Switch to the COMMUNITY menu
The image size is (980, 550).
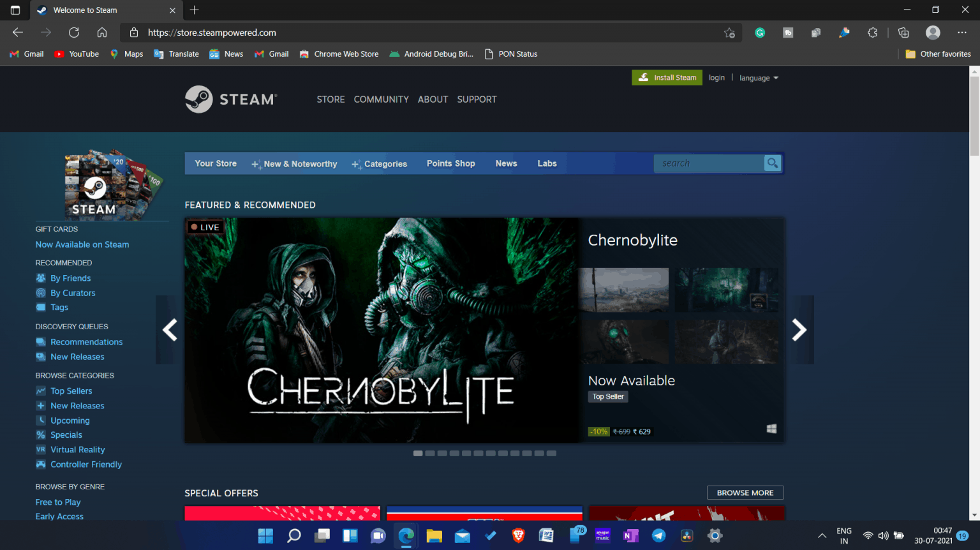tap(381, 99)
